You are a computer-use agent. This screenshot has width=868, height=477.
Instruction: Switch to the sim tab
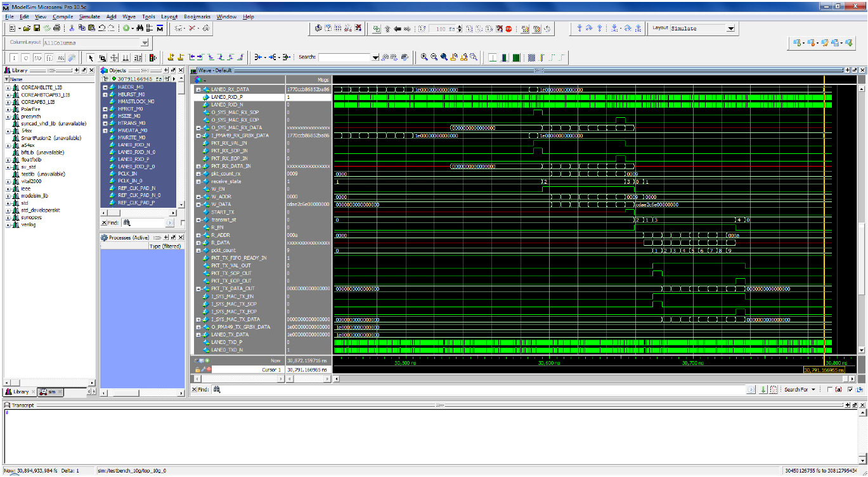pyautogui.click(x=52, y=391)
